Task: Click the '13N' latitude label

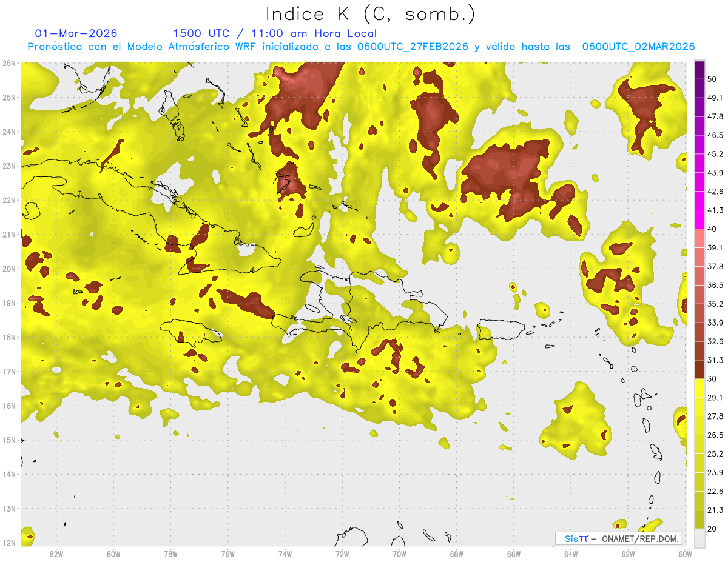Action: (8, 509)
